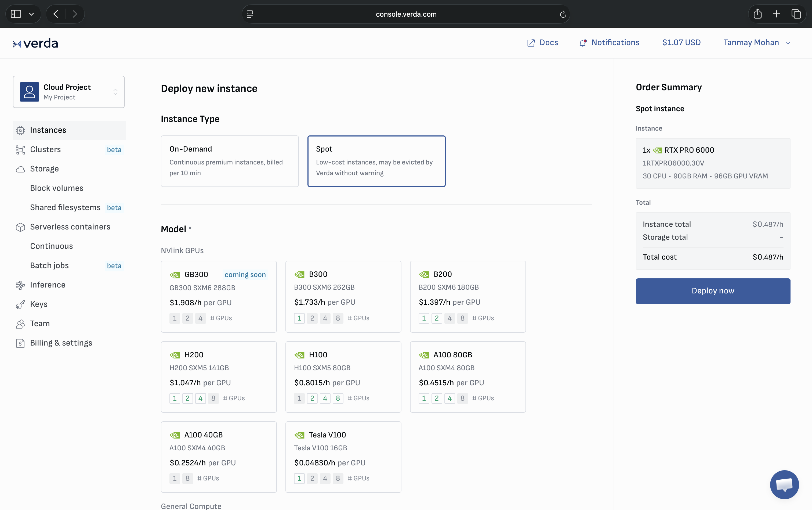Select the On-Demand instance type
Viewport: 812px width, 510px height.
[230, 161]
